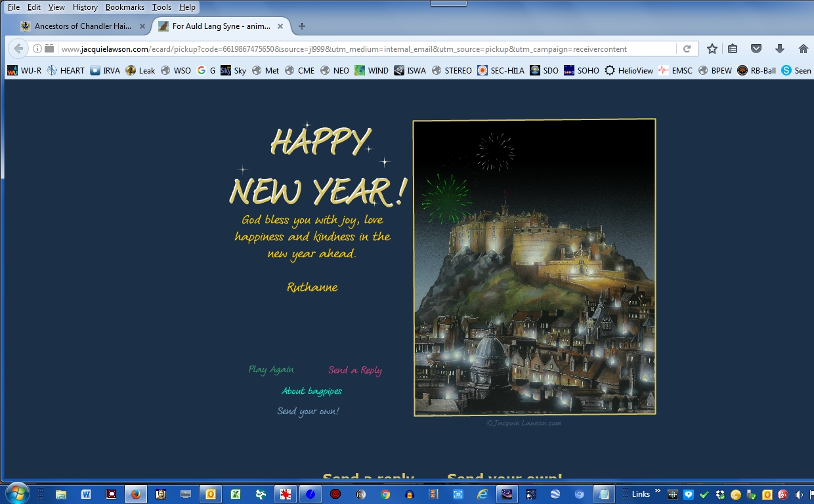The width and height of the screenshot is (814, 504).
Task: Open the Dropbox tray icon
Action: (720, 494)
